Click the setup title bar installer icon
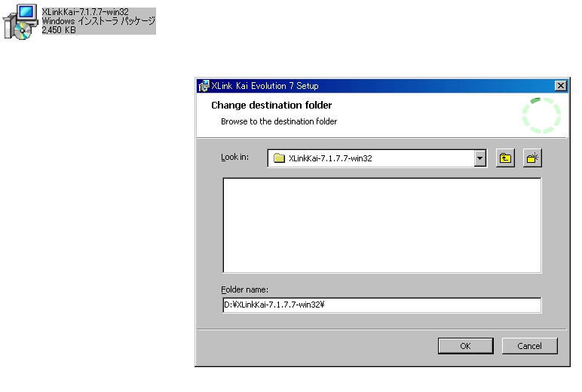Viewport: 582px width, 392px height. [204, 86]
